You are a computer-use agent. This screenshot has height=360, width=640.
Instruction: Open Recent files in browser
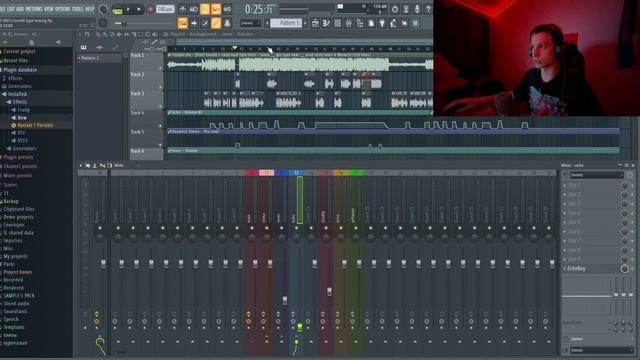click(16, 60)
